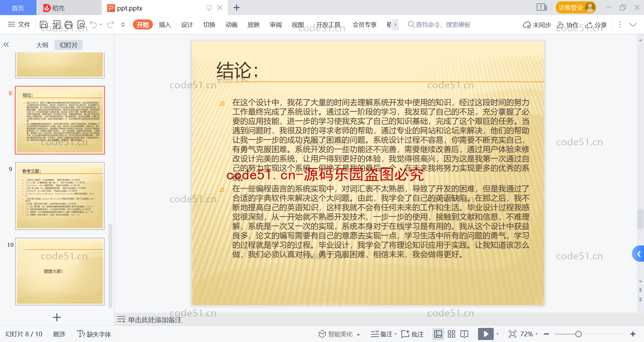
Task: Open the 审阅 tab
Action: click(276, 25)
